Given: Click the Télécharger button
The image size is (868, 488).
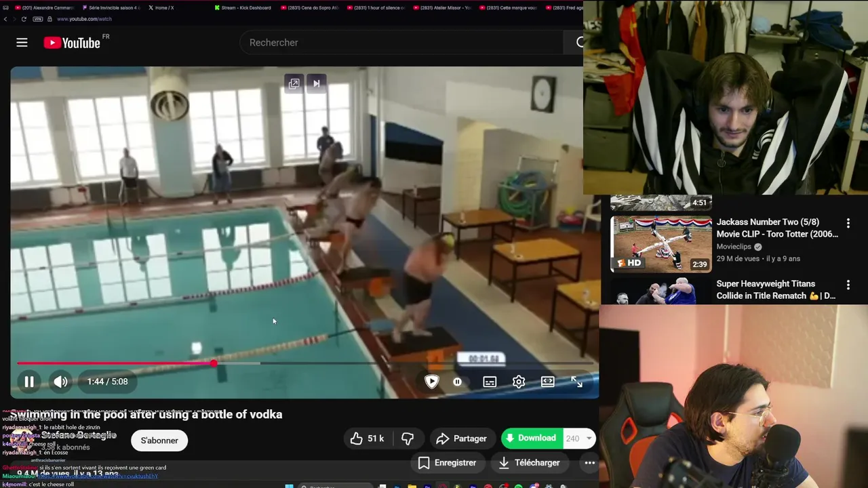Looking at the screenshot, I should click(x=529, y=463).
